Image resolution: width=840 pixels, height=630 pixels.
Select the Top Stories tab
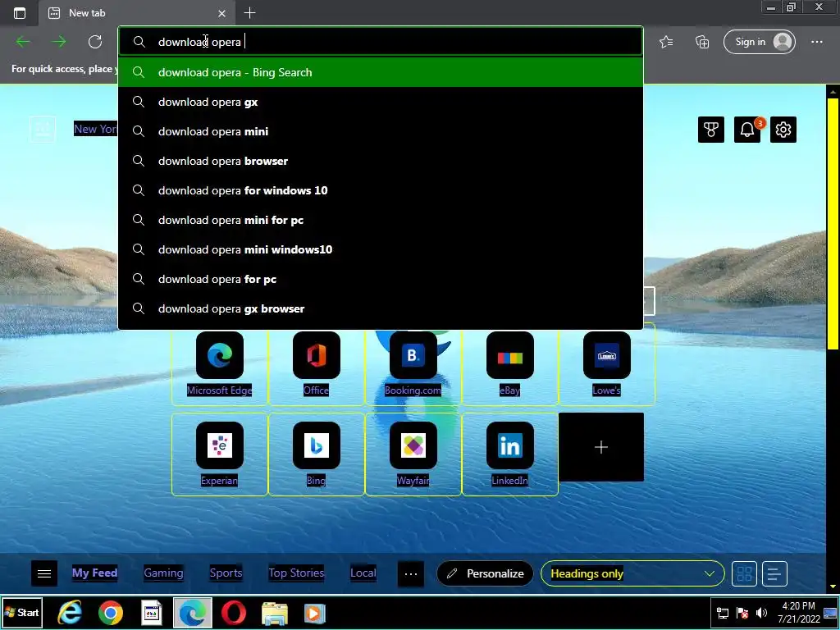(x=296, y=573)
